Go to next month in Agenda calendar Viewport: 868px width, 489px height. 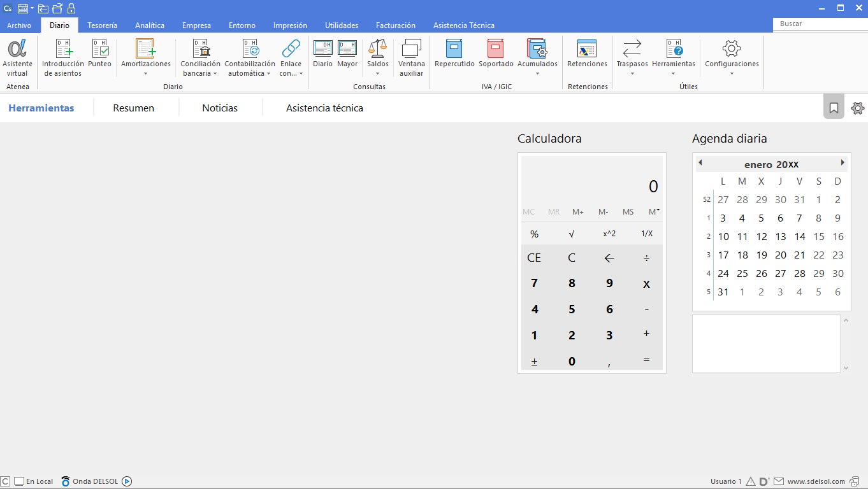[x=843, y=162]
